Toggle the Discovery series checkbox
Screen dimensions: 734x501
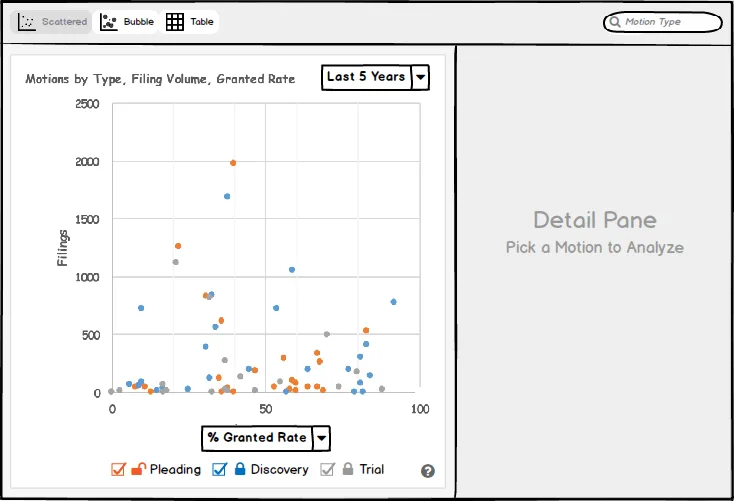219,469
